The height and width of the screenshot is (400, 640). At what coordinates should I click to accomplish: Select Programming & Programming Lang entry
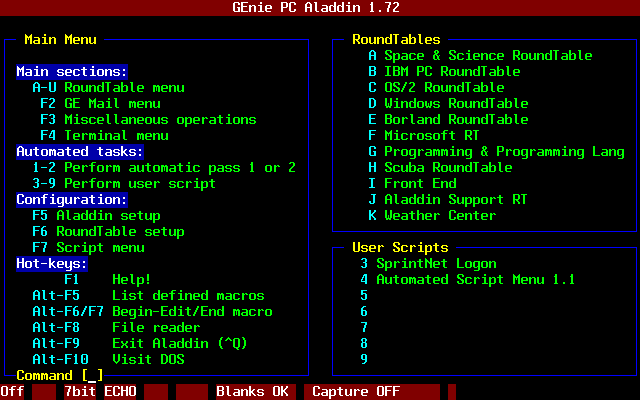pyautogui.click(x=496, y=151)
